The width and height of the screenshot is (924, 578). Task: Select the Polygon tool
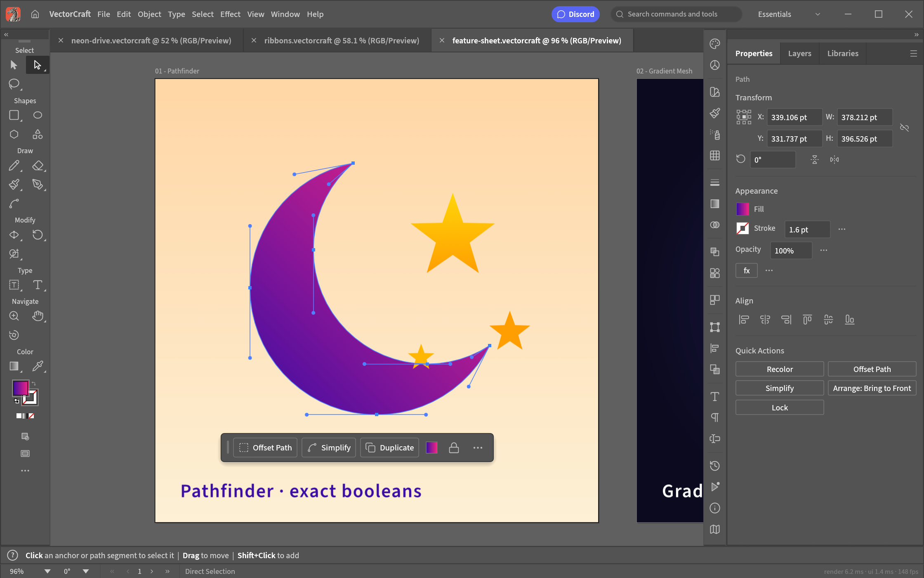pos(14,134)
